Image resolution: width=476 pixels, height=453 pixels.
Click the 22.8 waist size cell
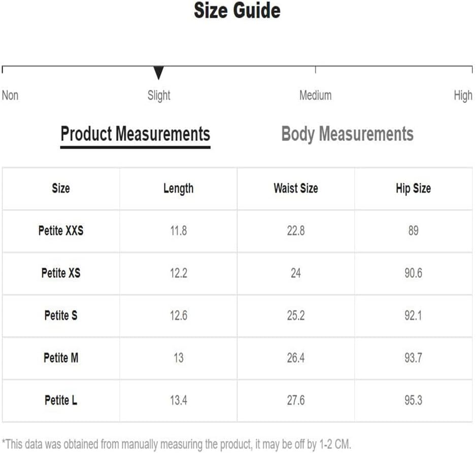296,231
